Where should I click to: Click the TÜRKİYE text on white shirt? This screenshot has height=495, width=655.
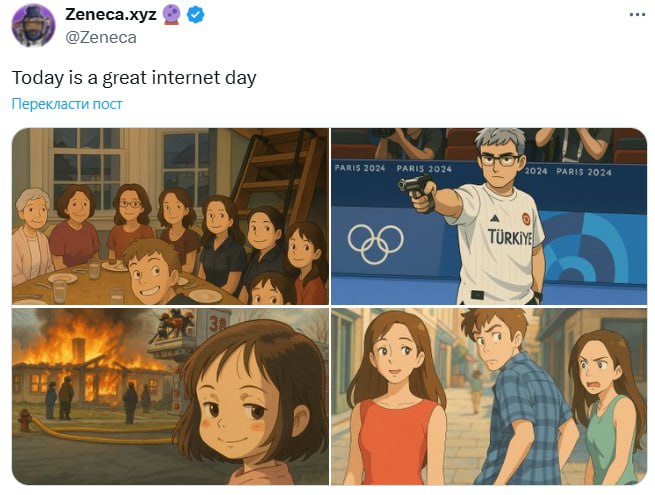click(x=510, y=237)
